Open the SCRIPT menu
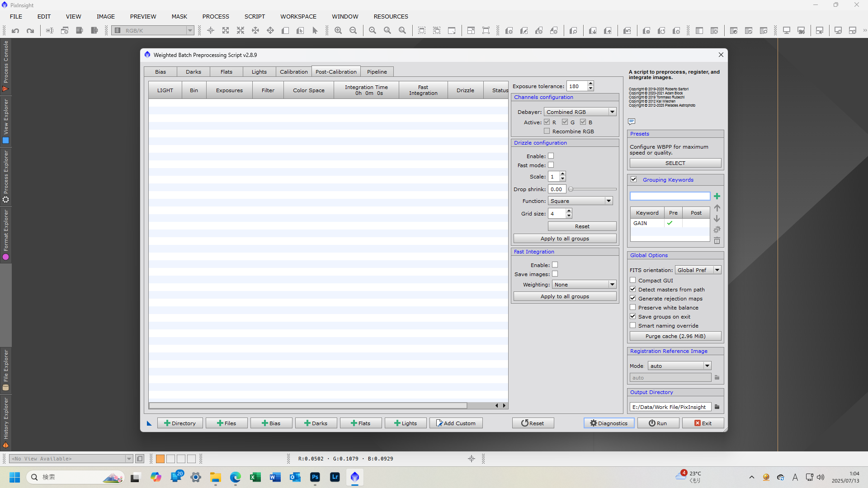868x488 pixels. coord(255,16)
